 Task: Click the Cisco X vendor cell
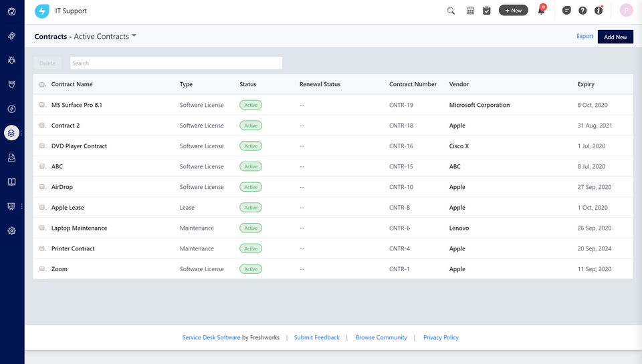pyautogui.click(x=459, y=146)
